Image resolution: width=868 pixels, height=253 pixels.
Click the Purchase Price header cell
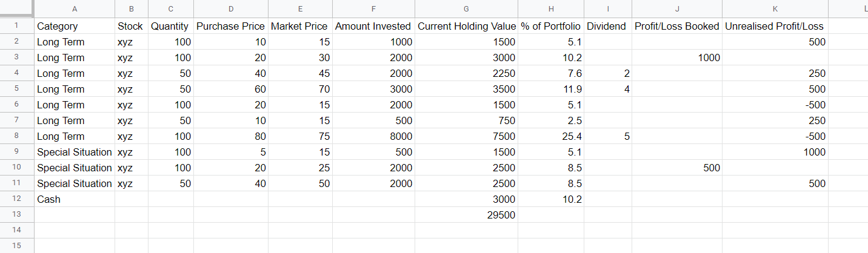tap(230, 26)
